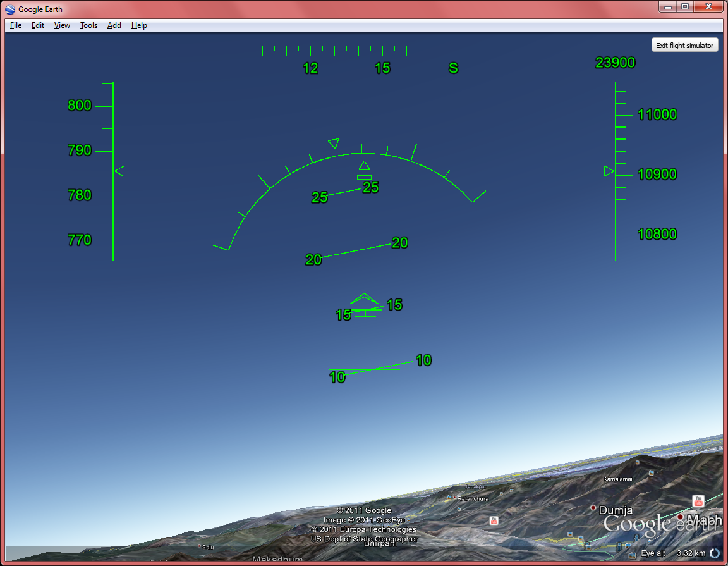Select the Dumja red placemark dot
The image size is (728, 566).
tap(593, 508)
